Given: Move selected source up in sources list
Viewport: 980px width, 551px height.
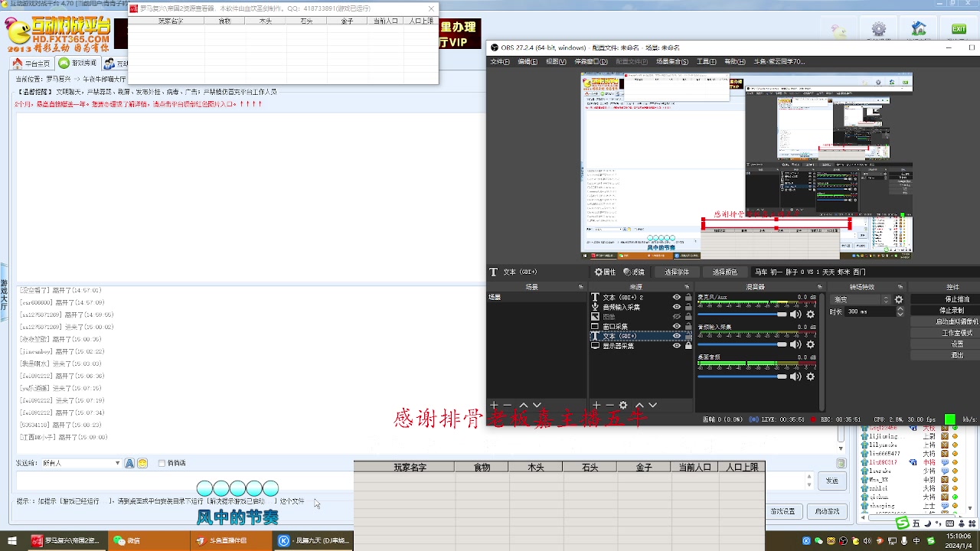Looking at the screenshot, I should (x=639, y=405).
